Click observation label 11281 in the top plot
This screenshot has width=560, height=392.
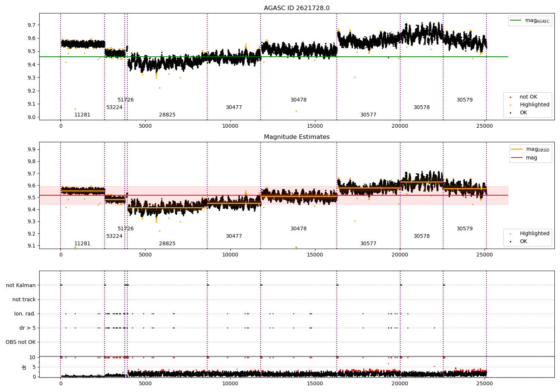coord(82,115)
